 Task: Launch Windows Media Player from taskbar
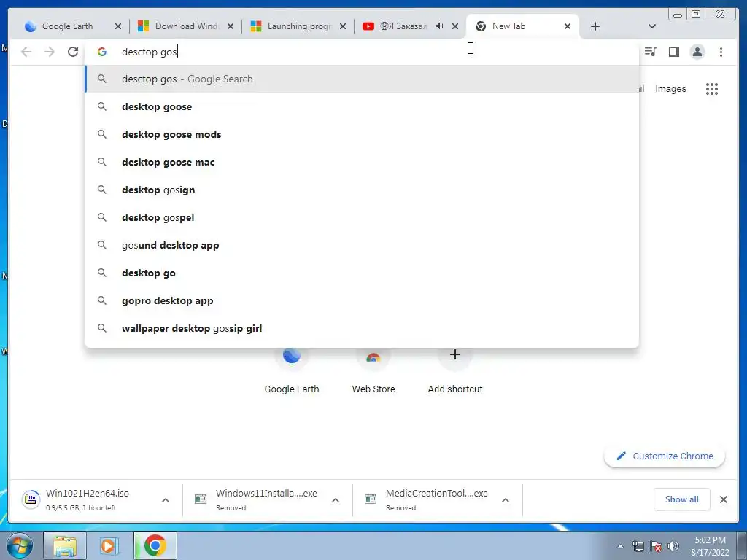click(x=109, y=545)
